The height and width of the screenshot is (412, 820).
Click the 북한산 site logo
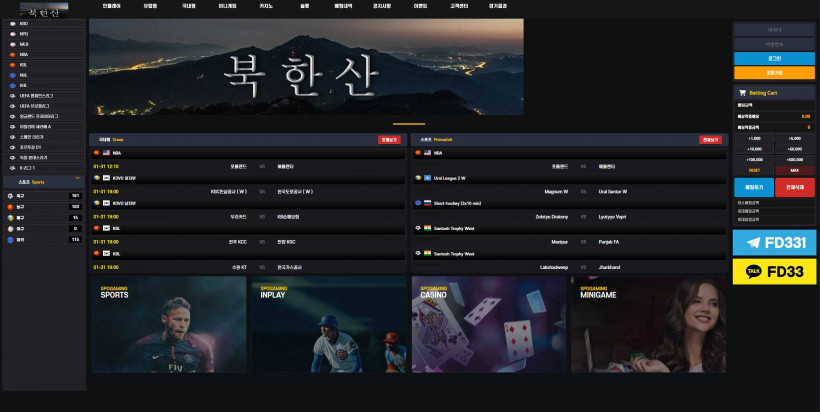click(44, 10)
